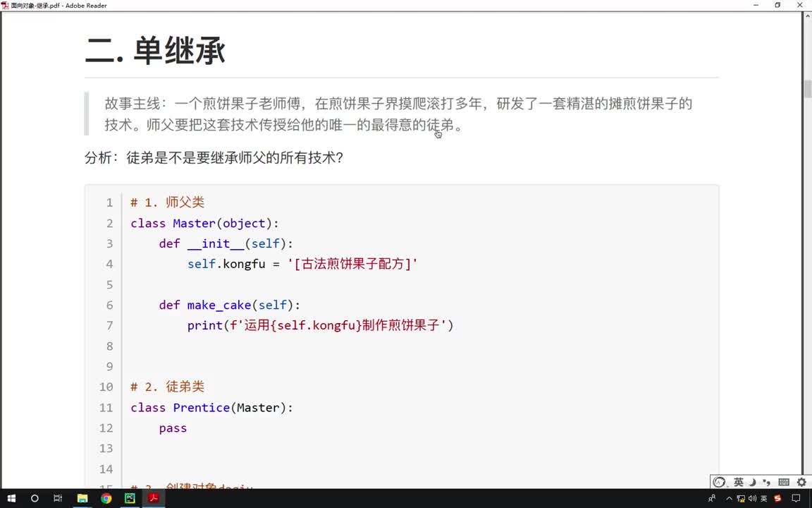812x508 pixels.
Task: Click the line 'def __init__(self):'
Action: 226,243
